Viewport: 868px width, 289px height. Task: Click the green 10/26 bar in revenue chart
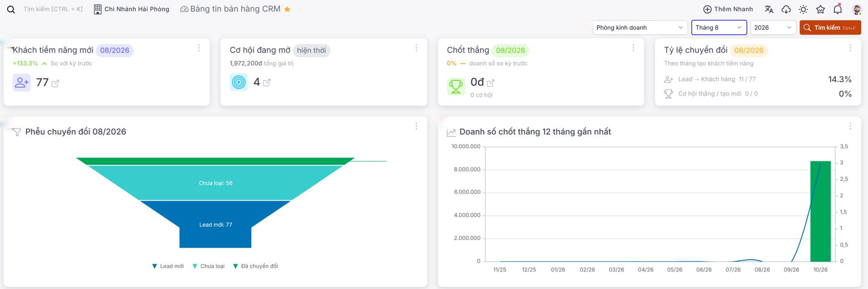(x=820, y=211)
